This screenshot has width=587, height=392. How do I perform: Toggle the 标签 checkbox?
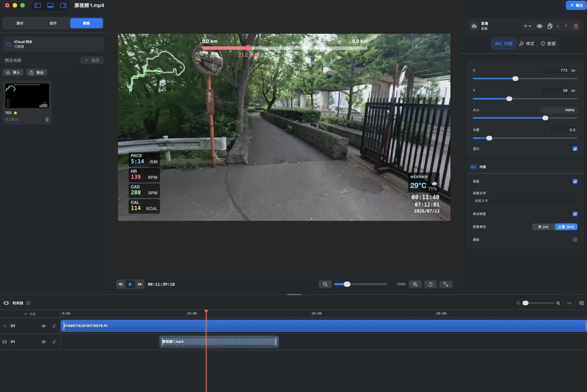(x=575, y=182)
